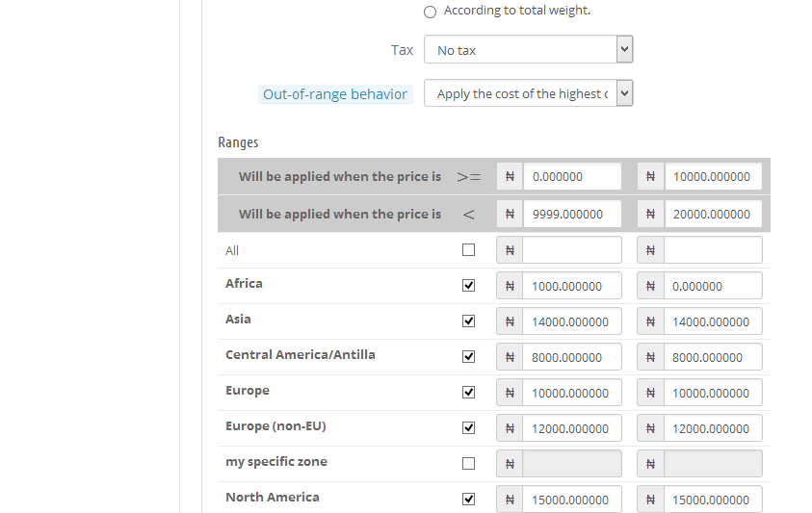Enable the 'my specific zone' checkbox
812x513 pixels.
[x=469, y=464]
